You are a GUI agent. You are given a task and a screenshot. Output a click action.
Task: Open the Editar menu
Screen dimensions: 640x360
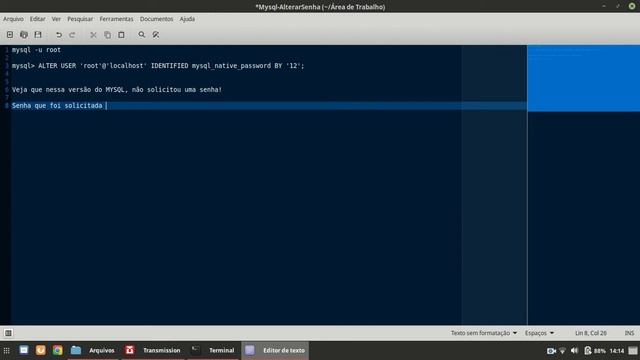click(38, 19)
